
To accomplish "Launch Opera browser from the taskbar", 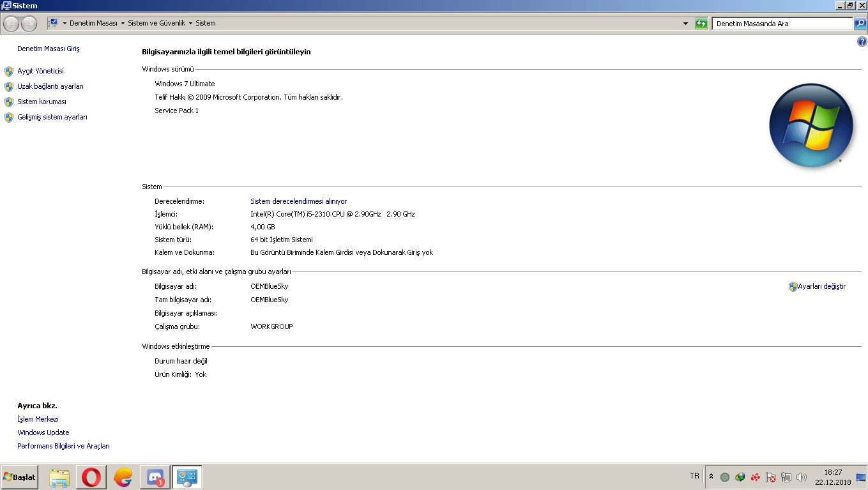I will tap(91, 477).
